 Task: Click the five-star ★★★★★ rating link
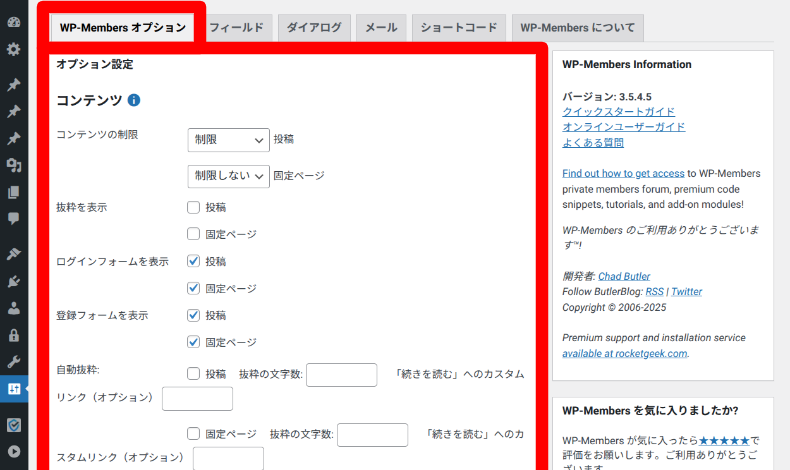[724, 441]
